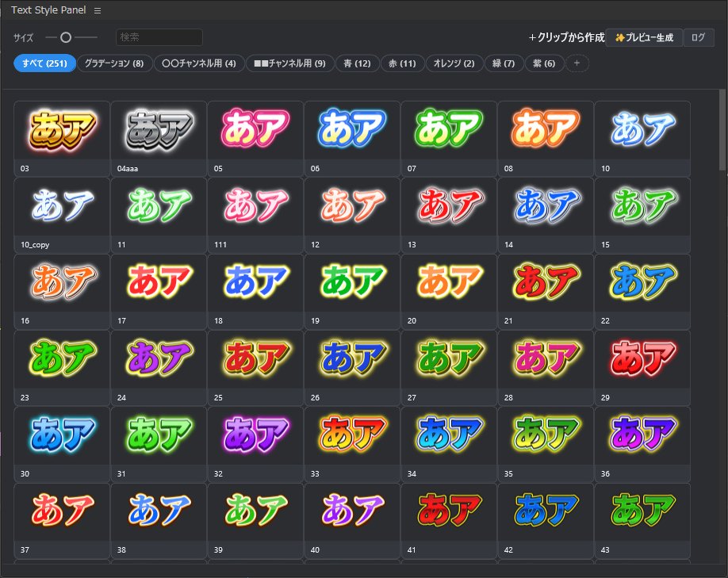This screenshot has height=578, width=728.
Task: Click the vertical scrollbar of style list
Action: pos(722,130)
